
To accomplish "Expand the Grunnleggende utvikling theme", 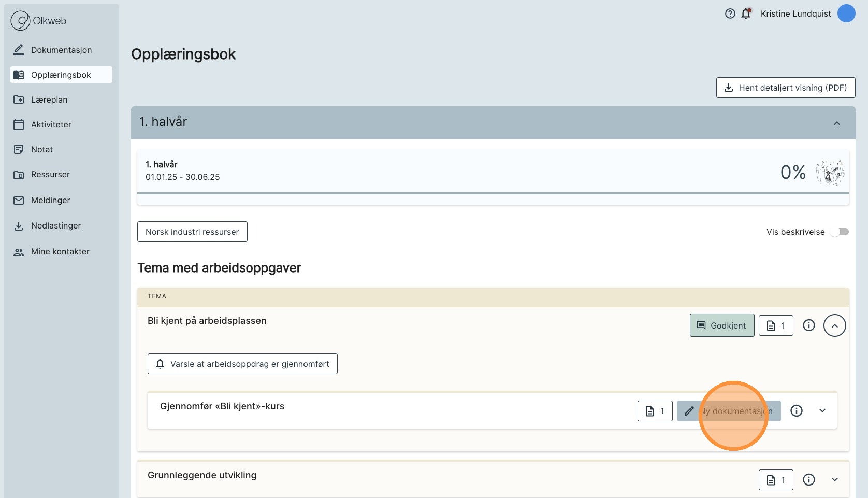I will (x=834, y=480).
